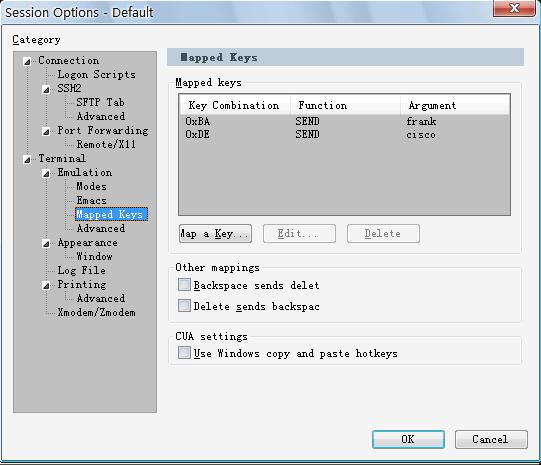The image size is (541, 465).
Task: Sort by Key Combination column header
Action: tap(235, 105)
